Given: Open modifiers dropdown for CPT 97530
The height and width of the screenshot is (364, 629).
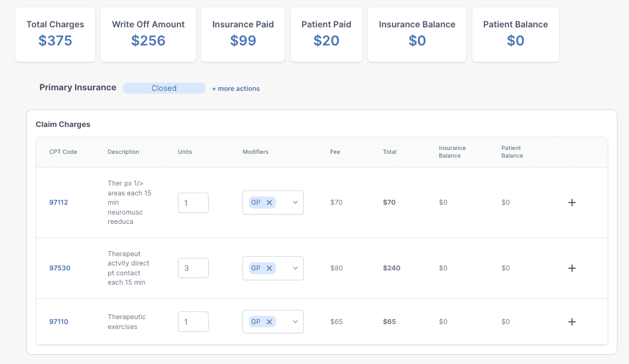Looking at the screenshot, I should [x=295, y=268].
